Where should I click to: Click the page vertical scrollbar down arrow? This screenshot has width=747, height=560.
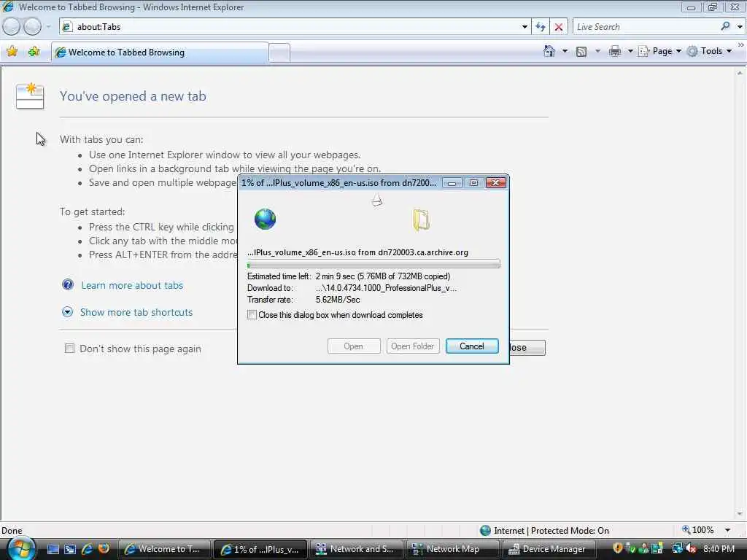pos(740,514)
